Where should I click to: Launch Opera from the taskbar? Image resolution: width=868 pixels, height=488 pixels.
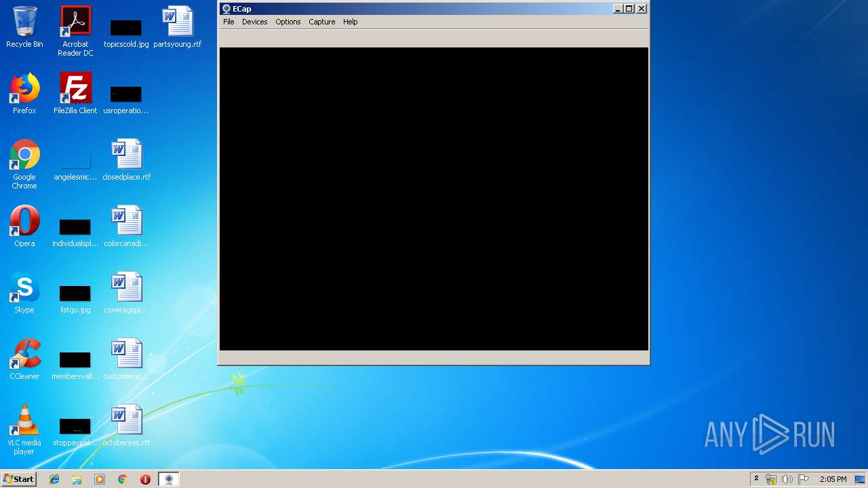(145, 479)
